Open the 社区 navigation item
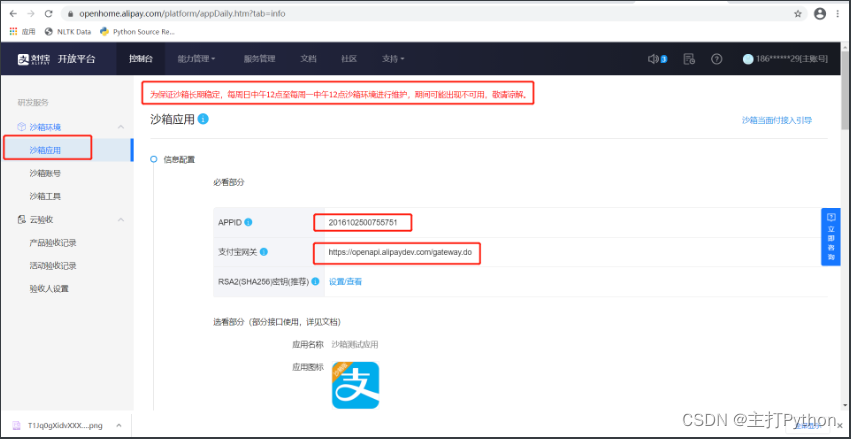Viewport: 851px width, 439px height. 349,59
